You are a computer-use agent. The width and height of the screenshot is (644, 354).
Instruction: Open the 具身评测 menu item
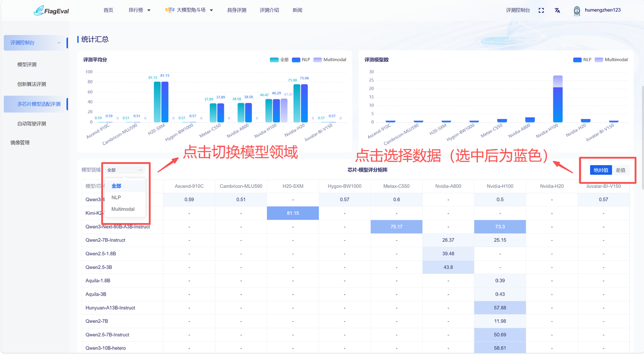pos(236,10)
